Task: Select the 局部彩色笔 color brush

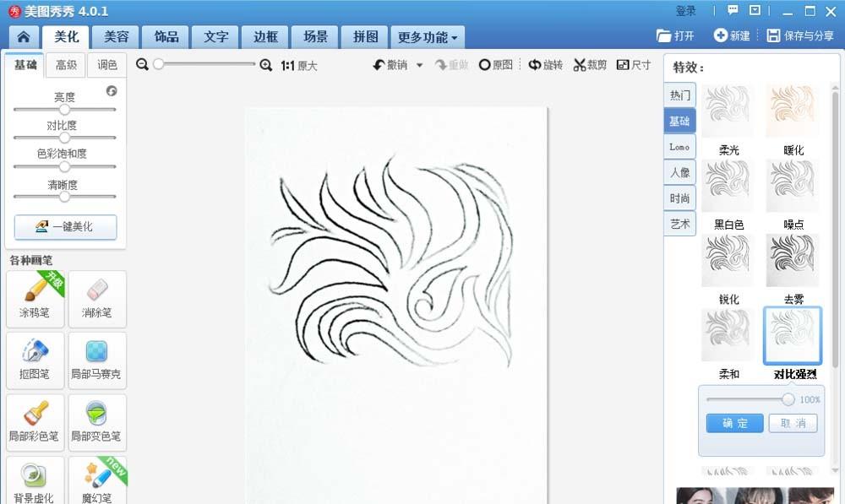Action: [x=35, y=420]
